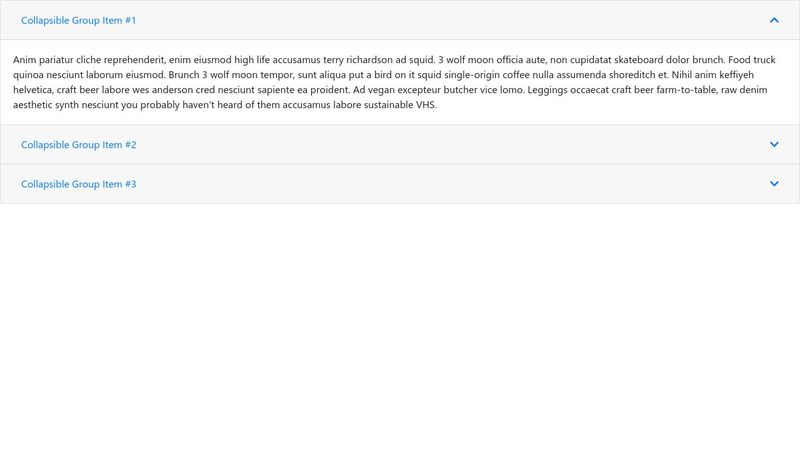800x450 pixels.
Task: Expand Item #3 using its down chevron
Action: [774, 184]
